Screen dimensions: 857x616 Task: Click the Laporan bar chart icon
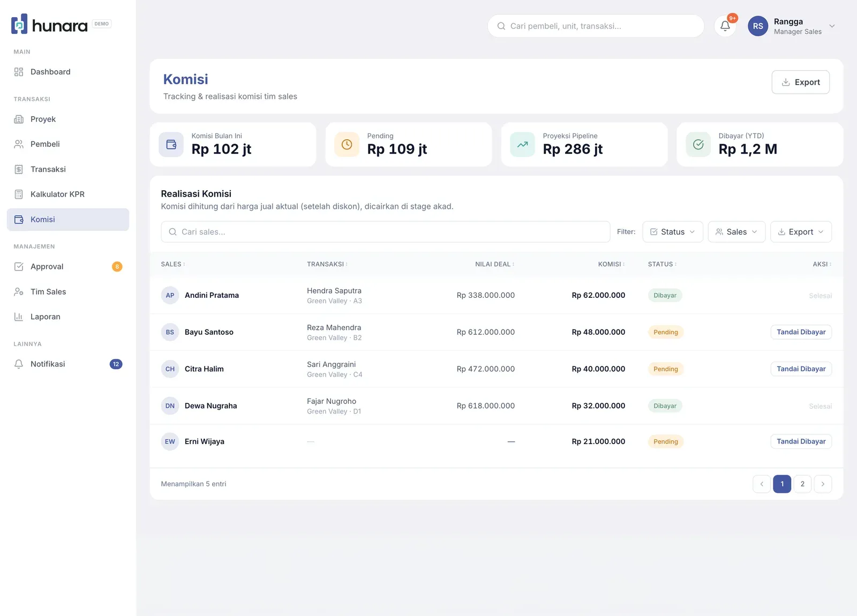tap(19, 317)
